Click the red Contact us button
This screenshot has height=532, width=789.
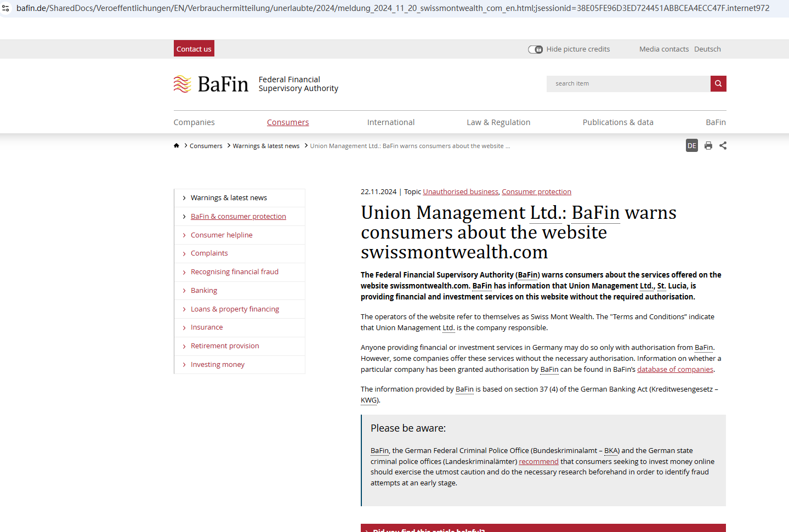194,49
